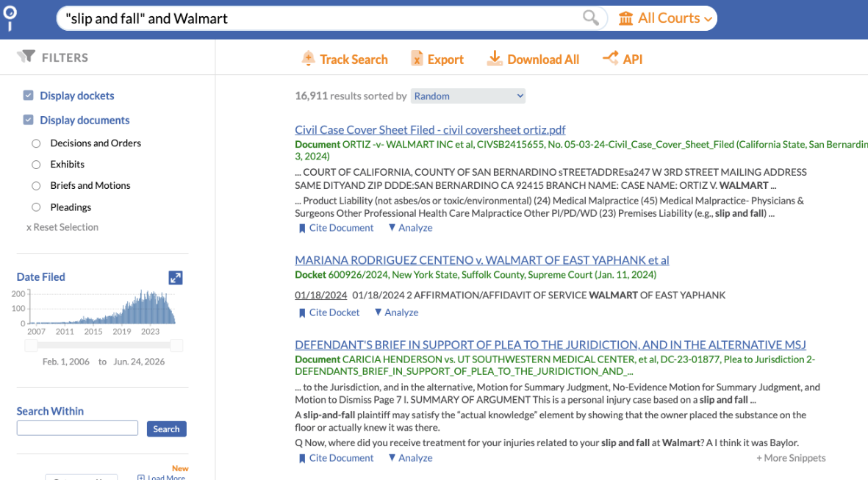The width and height of the screenshot is (868, 480).
Task: Click Cite Docket under Rodriguez Centeno
Action: [334, 312]
